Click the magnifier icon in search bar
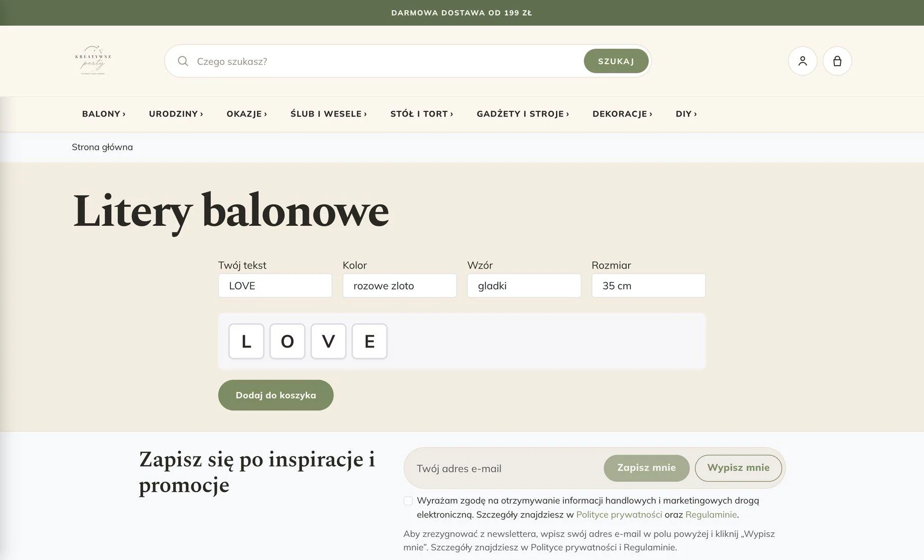 pos(183,61)
